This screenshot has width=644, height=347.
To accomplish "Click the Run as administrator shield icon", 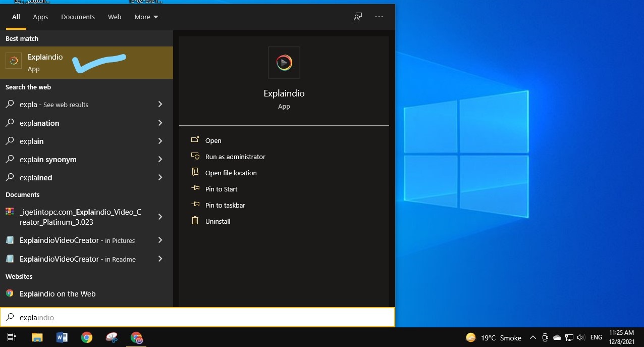I will coord(195,156).
